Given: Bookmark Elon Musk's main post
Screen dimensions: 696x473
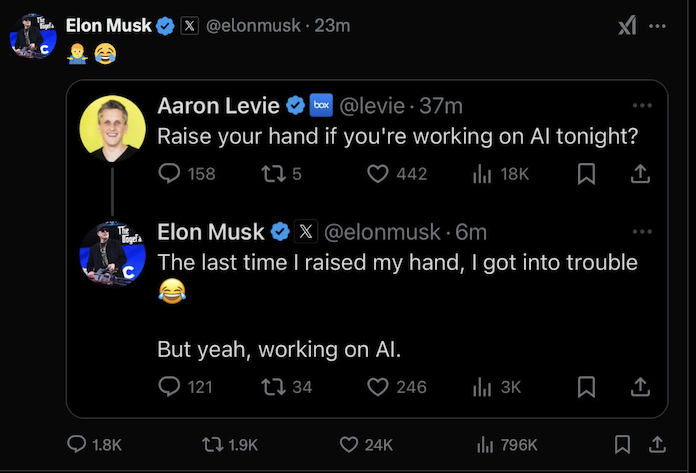Looking at the screenshot, I should [x=622, y=444].
